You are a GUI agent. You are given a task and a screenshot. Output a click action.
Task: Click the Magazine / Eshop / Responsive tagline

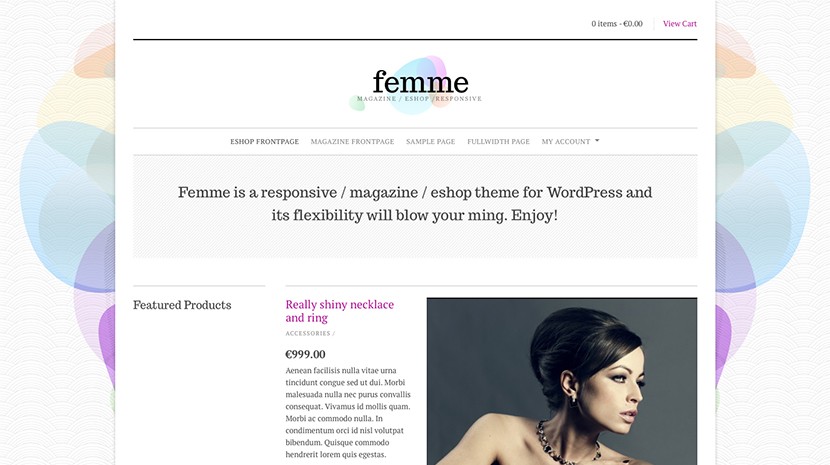tap(419, 99)
